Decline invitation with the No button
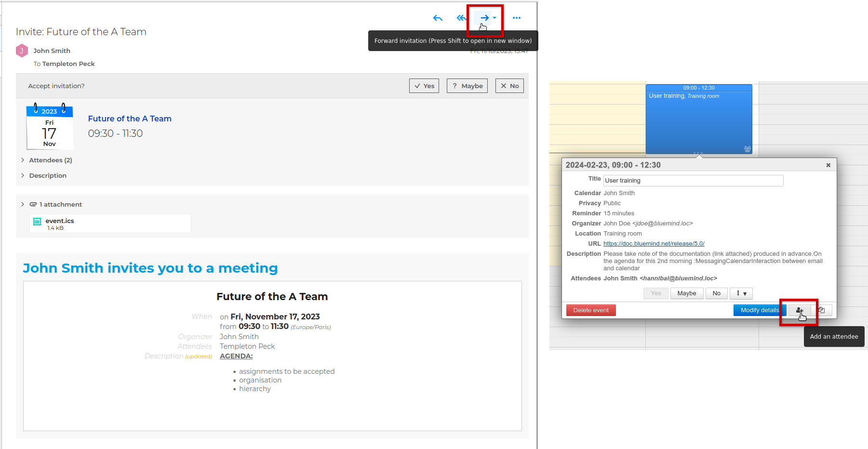Screen dimensions: 868x449 point(509,86)
